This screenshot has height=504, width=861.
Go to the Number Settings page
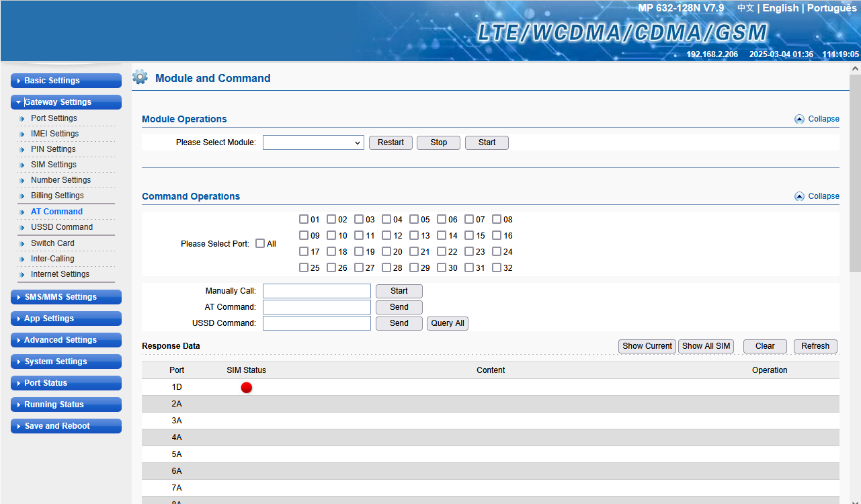[60, 180]
